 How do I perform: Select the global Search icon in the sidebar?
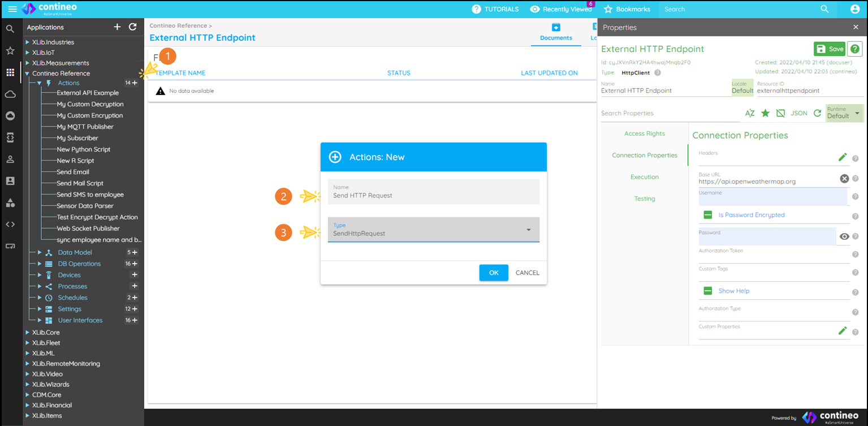coord(10,27)
